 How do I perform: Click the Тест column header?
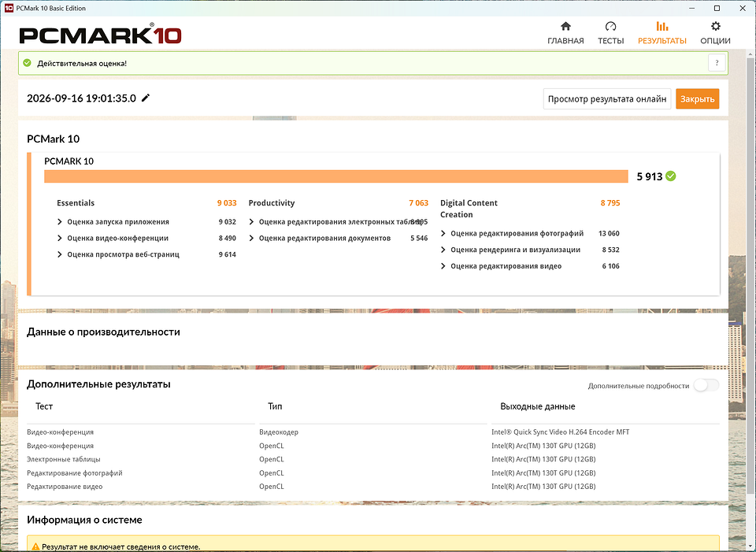tap(44, 406)
